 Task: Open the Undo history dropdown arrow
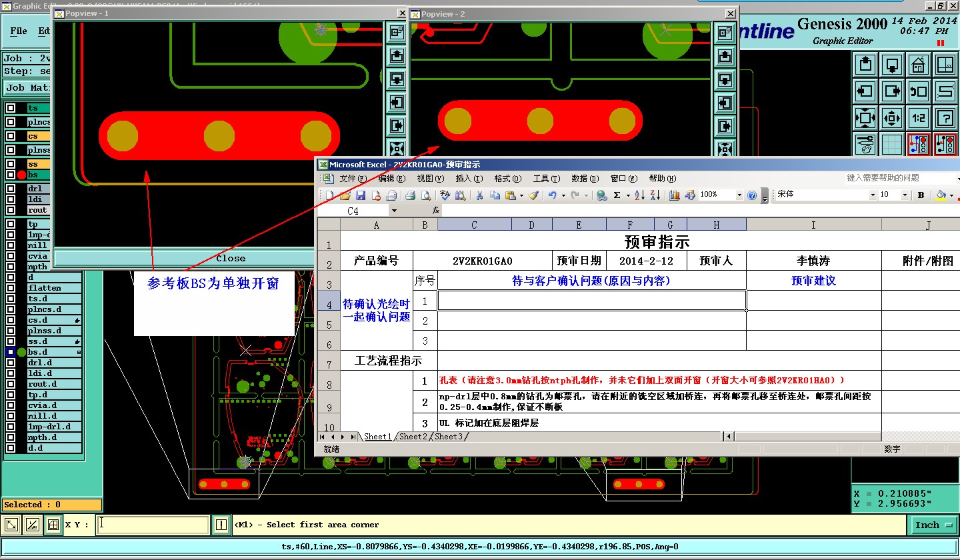563,195
